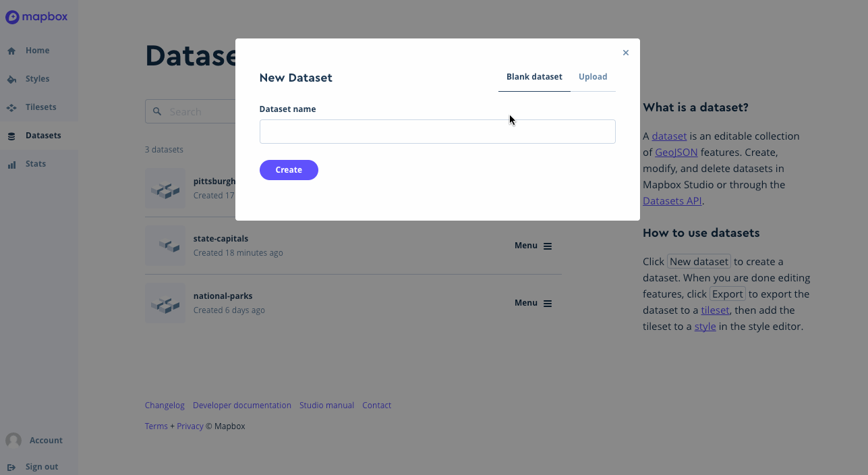Screen dimensions: 868x475
Task: Open Tilesets using its sidebar icon
Action: (x=11, y=107)
